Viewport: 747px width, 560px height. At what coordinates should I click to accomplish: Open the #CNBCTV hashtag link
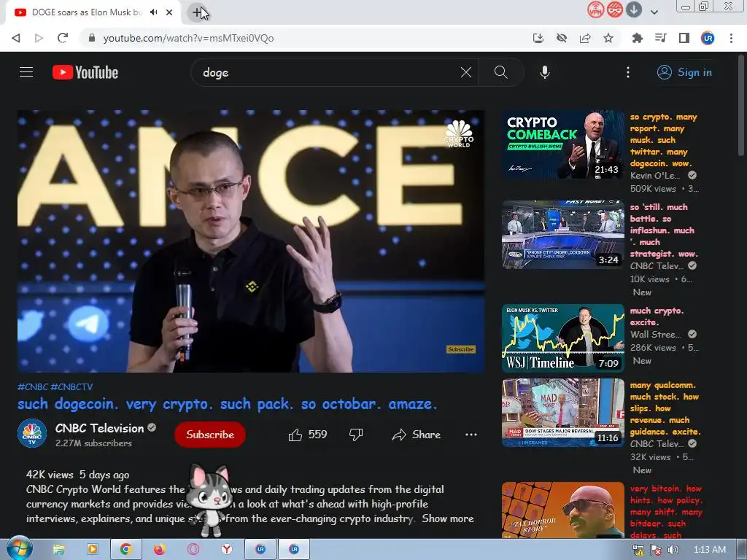coord(71,386)
